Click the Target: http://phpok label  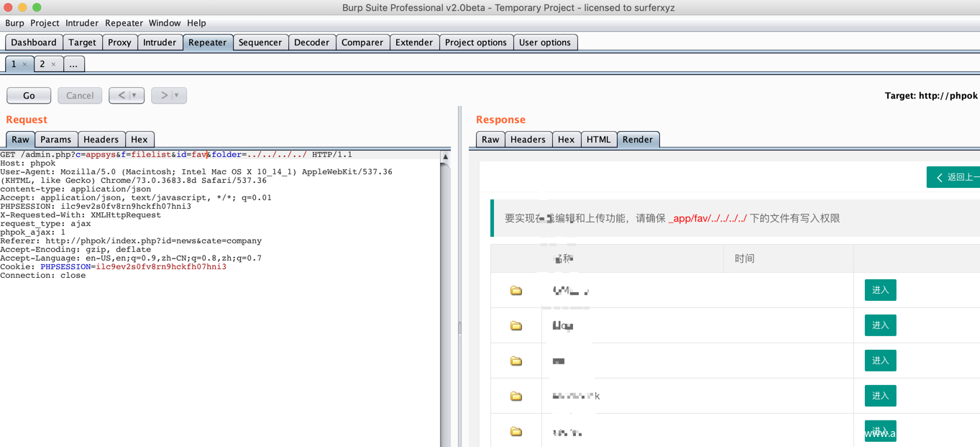(931, 96)
